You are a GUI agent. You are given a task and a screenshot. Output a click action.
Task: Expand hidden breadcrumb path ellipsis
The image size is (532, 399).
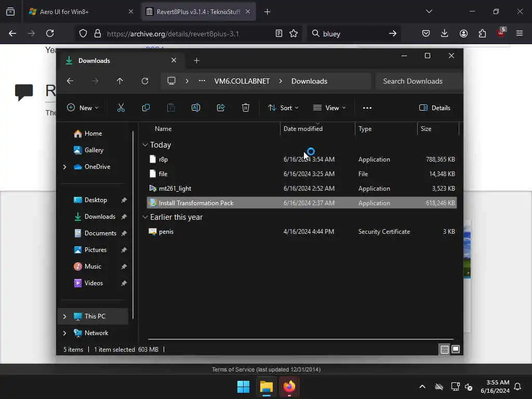coord(202,81)
